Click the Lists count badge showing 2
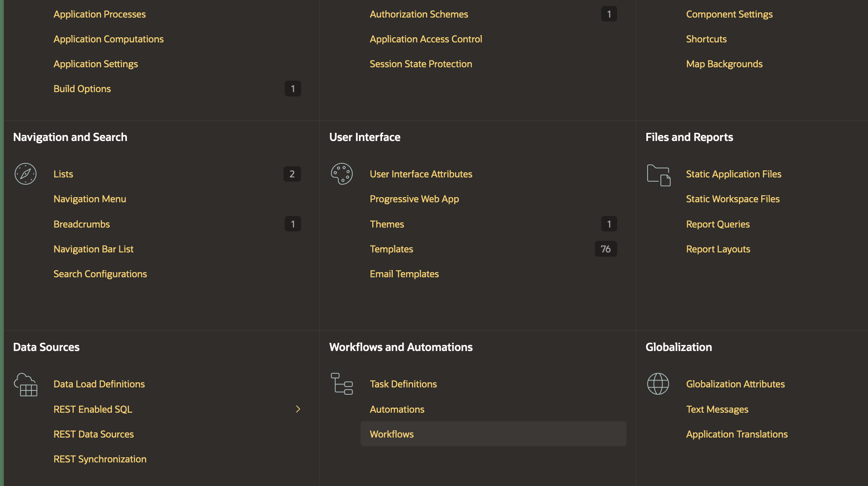This screenshot has height=486, width=868. (292, 174)
